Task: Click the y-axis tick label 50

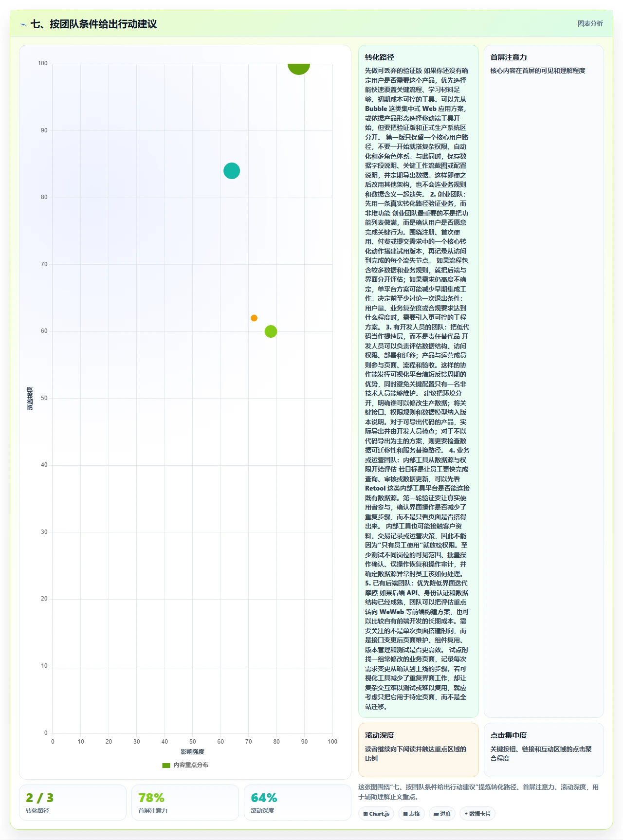Action: point(44,398)
